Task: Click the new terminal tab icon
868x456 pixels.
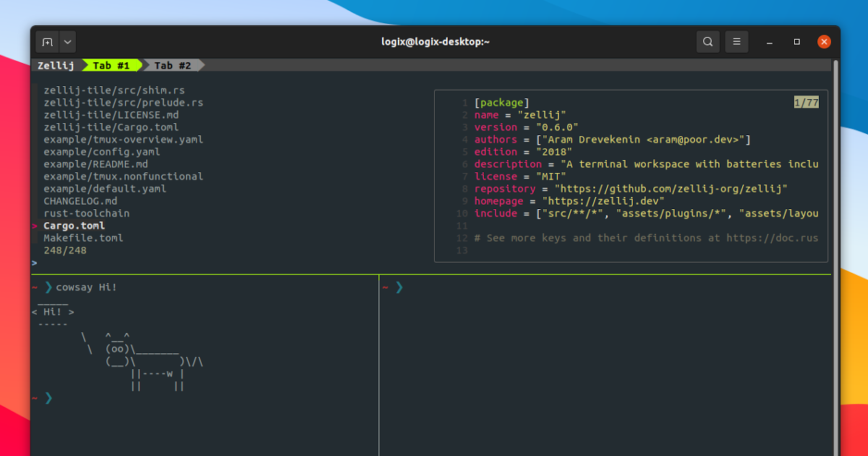Action: point(47,42)
